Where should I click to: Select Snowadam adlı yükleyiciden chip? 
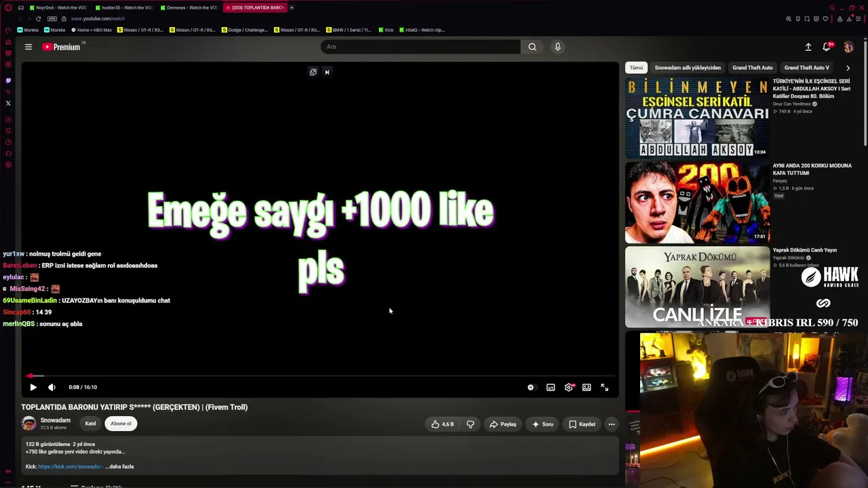(x=688, y=68)
